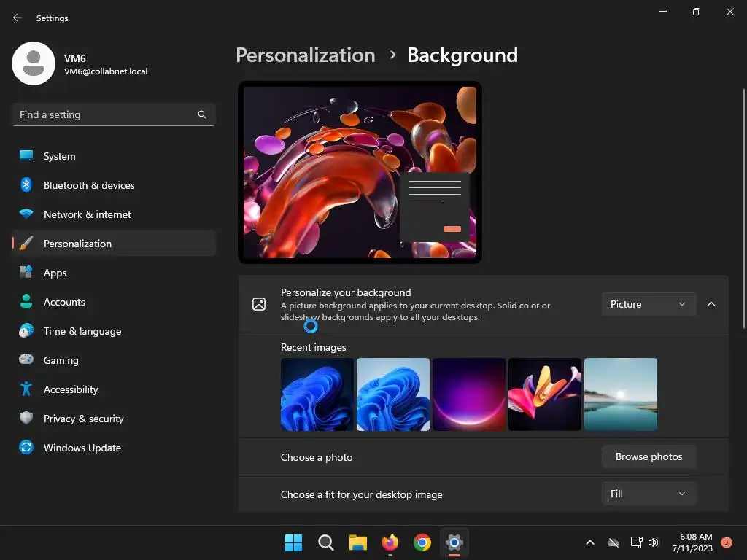The image size is (747, 560).
Task: Open Windows Update page
Action: 114,448
